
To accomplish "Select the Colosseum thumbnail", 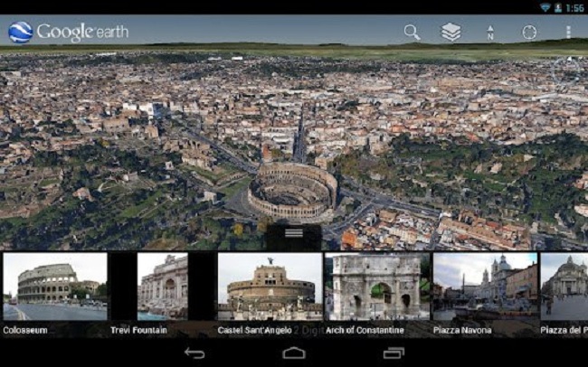I will coord(54,287).
